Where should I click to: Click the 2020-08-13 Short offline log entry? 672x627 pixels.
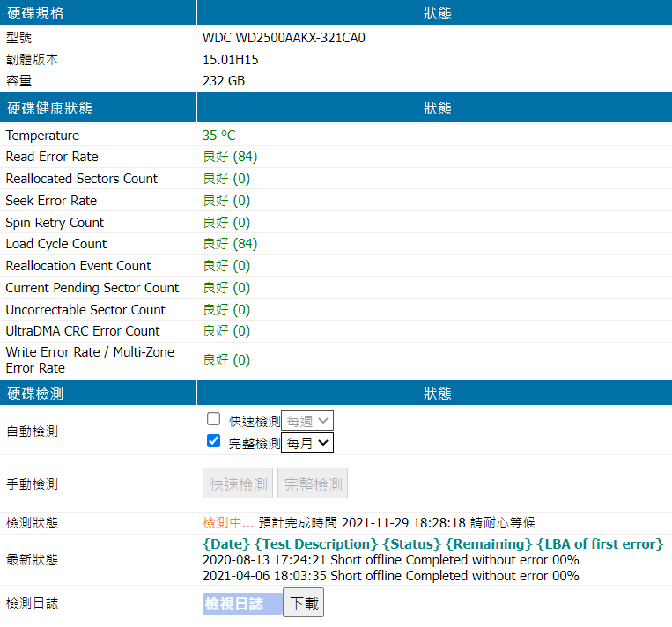point(390,560)
